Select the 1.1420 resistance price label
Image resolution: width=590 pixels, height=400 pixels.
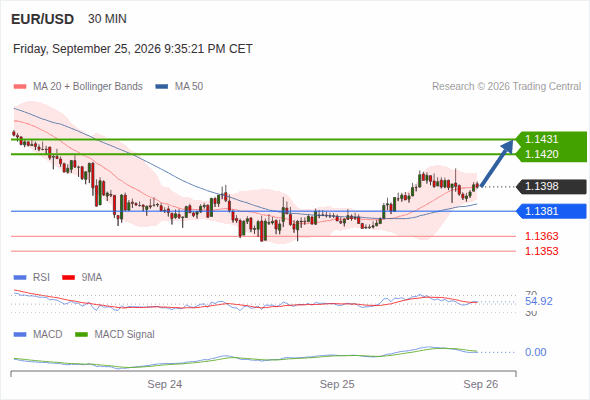click(541, 154)
